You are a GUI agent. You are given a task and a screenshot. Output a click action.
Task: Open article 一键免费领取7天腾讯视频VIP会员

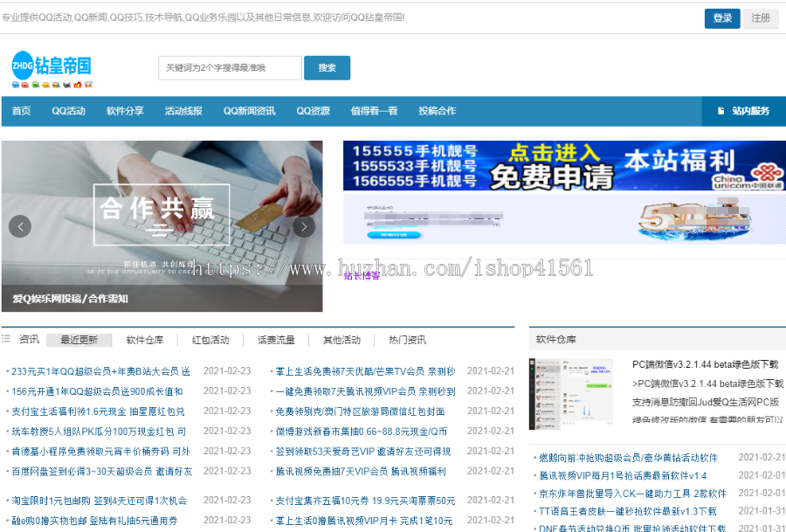click(365, 391)
